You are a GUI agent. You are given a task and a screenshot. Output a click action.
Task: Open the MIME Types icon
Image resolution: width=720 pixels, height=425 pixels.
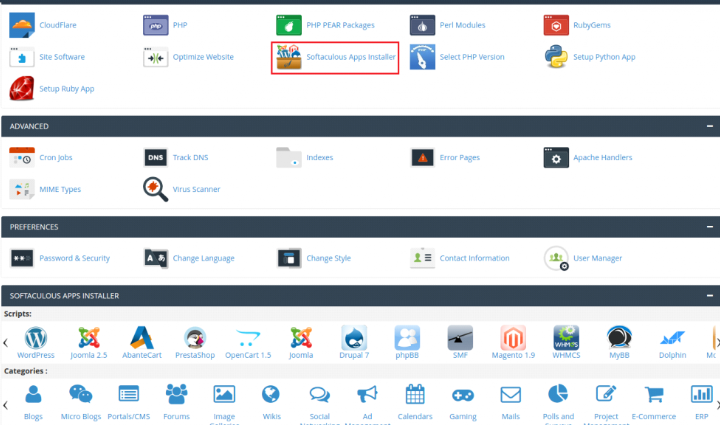[x=22, y=189]
